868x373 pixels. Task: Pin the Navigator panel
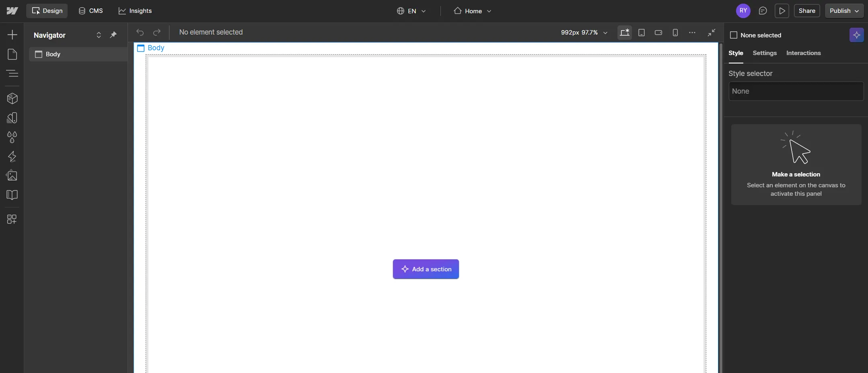click(x=113, y=35)
